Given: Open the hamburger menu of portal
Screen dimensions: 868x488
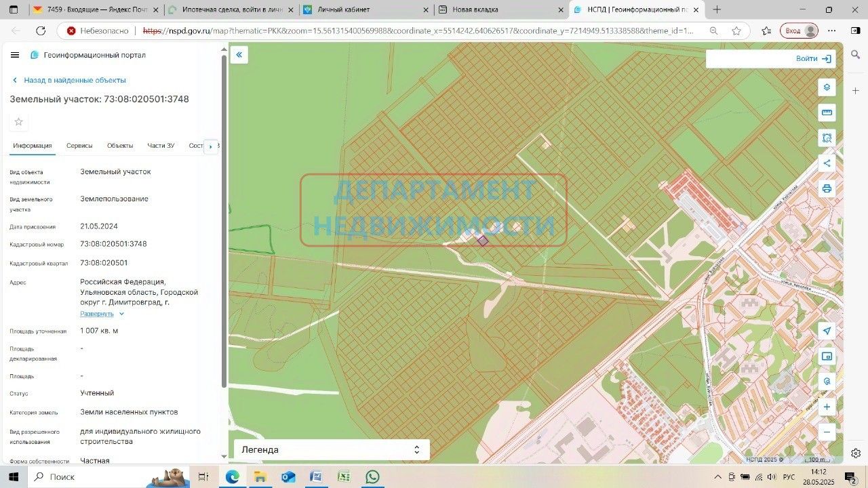Looking at the screenshot, I should (15, 55).
